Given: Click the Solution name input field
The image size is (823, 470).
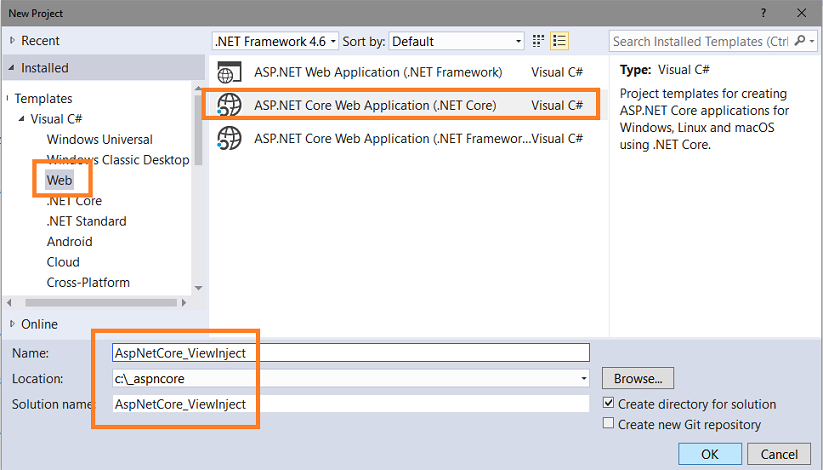Looking at the screenshot, I should coord(351,404).
